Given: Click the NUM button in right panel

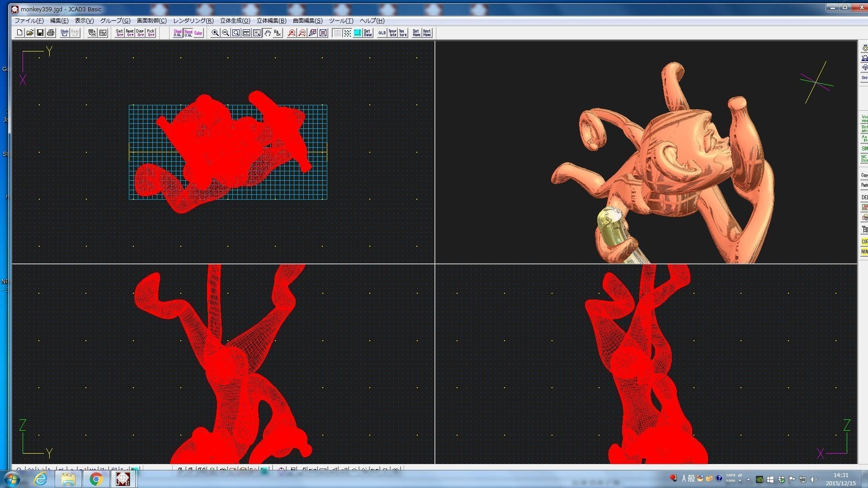Looking at the screenshot, I should tap(864, 252).
